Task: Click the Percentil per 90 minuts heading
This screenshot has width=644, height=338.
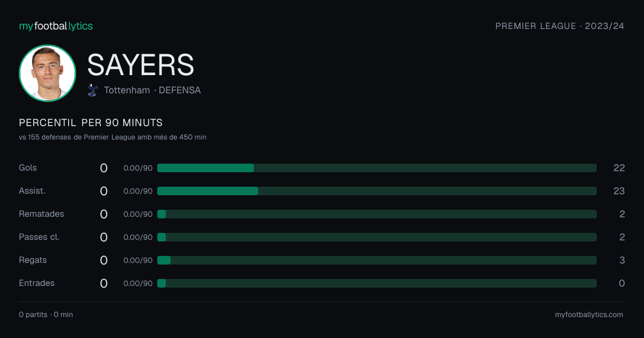Action: pyautogui.click(x=91, y=122)
